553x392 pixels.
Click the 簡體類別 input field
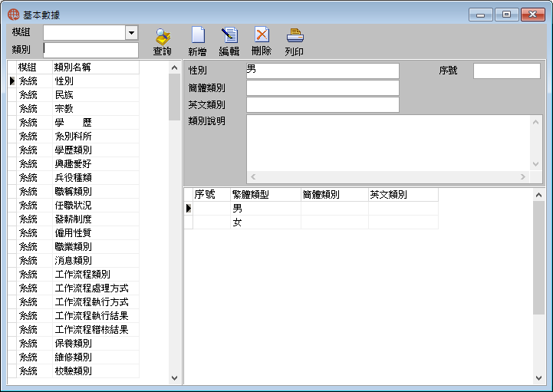323,88
